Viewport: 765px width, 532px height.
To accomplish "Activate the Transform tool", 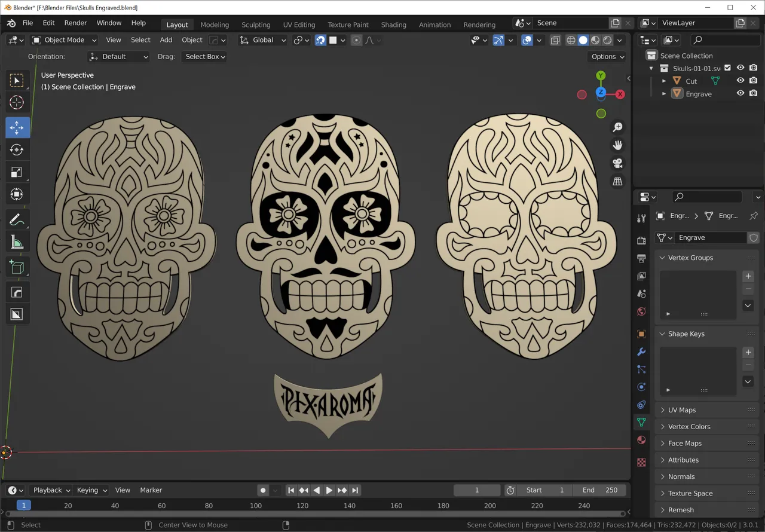I will coord(17,194).
